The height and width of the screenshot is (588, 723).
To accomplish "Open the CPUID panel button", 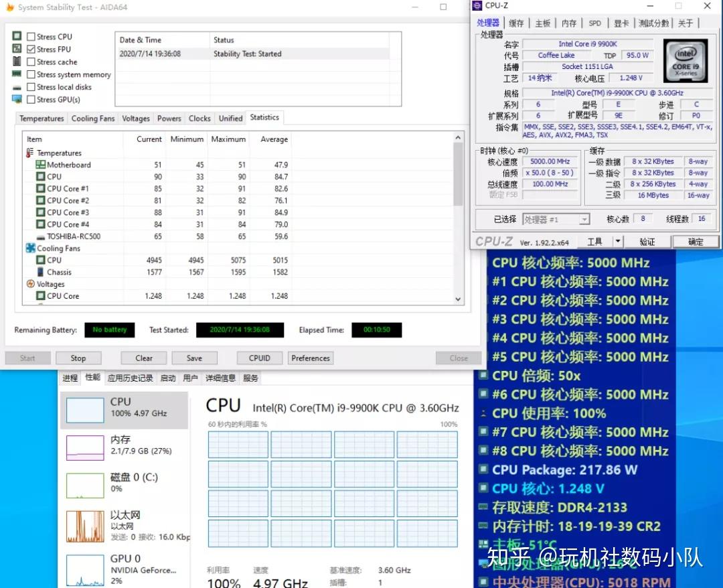I will coord(260,358).
